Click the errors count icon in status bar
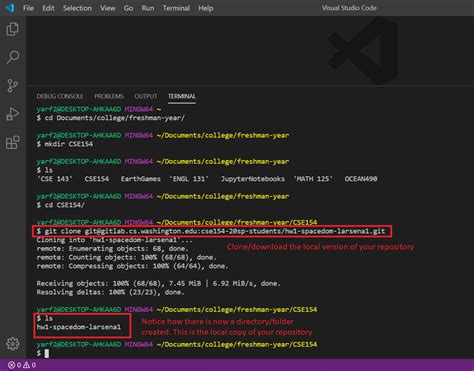 14,365
